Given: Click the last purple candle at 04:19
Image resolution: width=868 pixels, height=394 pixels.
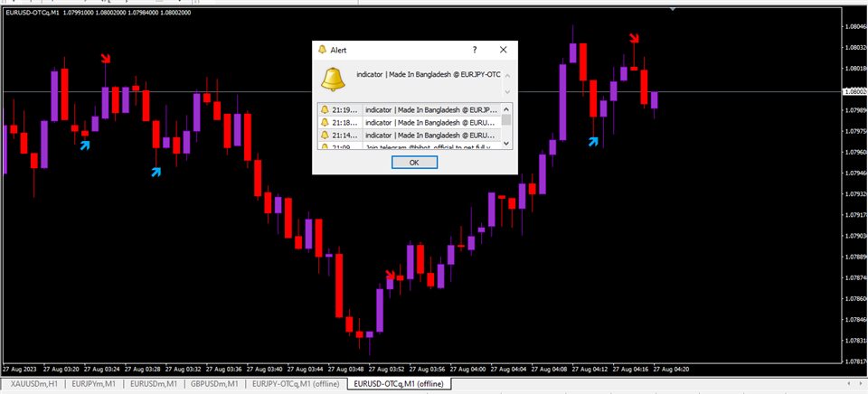Looking at the screenshot, I should pos(655,100).
